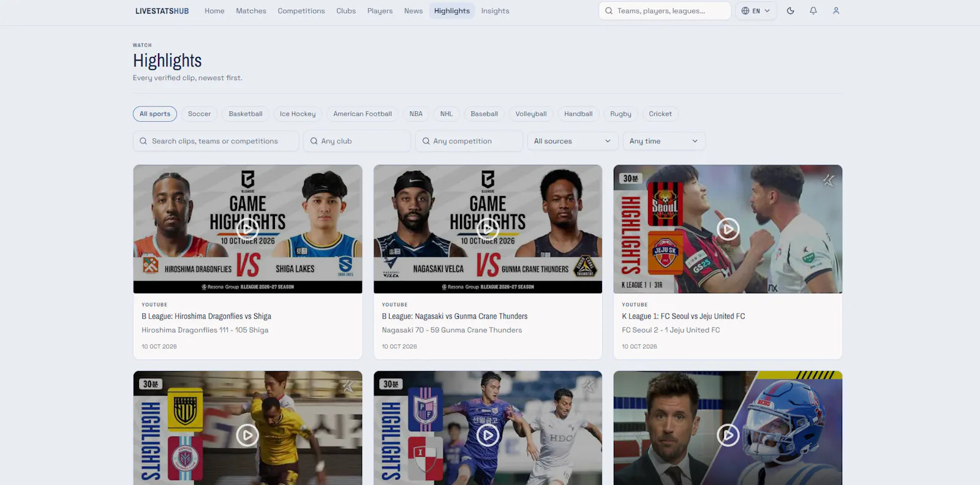The image size is (980, 485).
Task: Click the Search clips, teams or competitions field
Action: (x=216, y=141)
